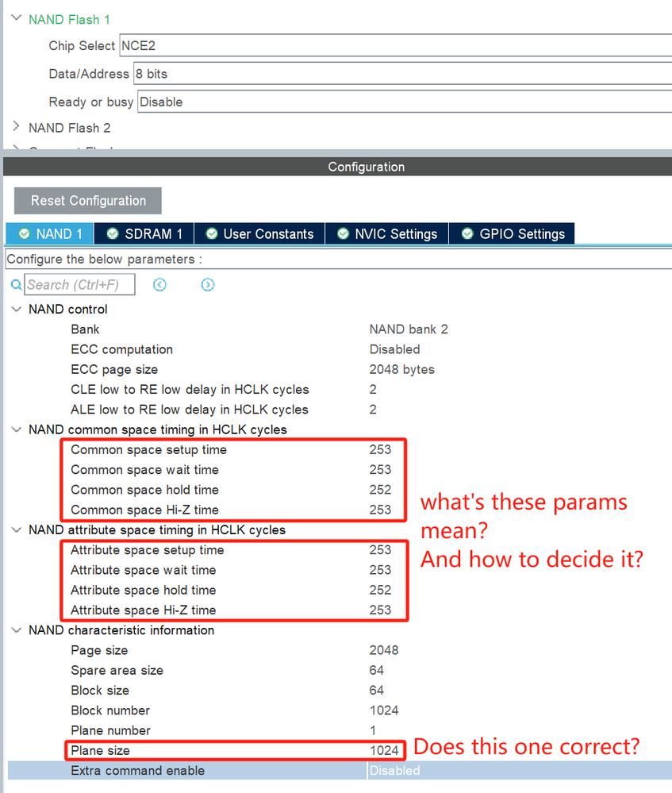Viewport: 672px width, 793px height.
Task: Click the NAND Flash 2 label
Action: (69, 128)
